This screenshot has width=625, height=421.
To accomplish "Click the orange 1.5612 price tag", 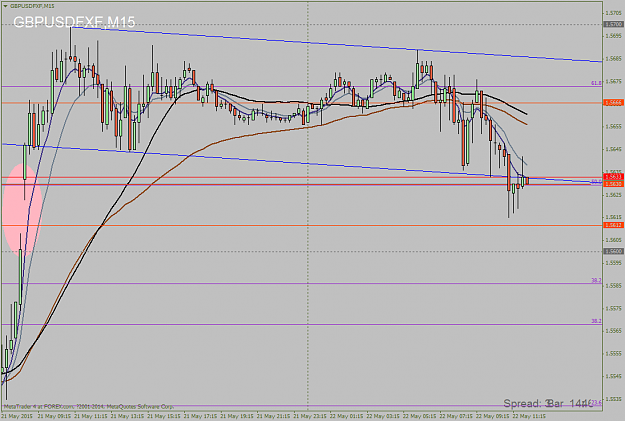I will click(613, 225).
